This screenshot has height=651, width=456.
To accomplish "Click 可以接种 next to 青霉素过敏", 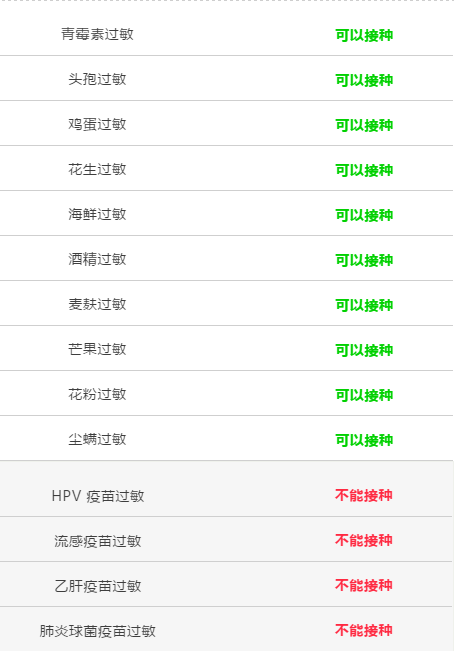I will [x=364, y=35].
